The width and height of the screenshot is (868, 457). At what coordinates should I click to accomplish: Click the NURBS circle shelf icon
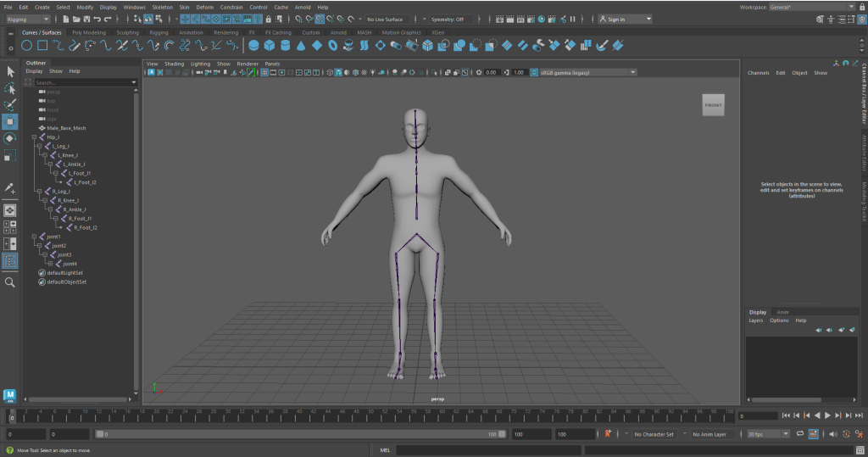(27, 45)
